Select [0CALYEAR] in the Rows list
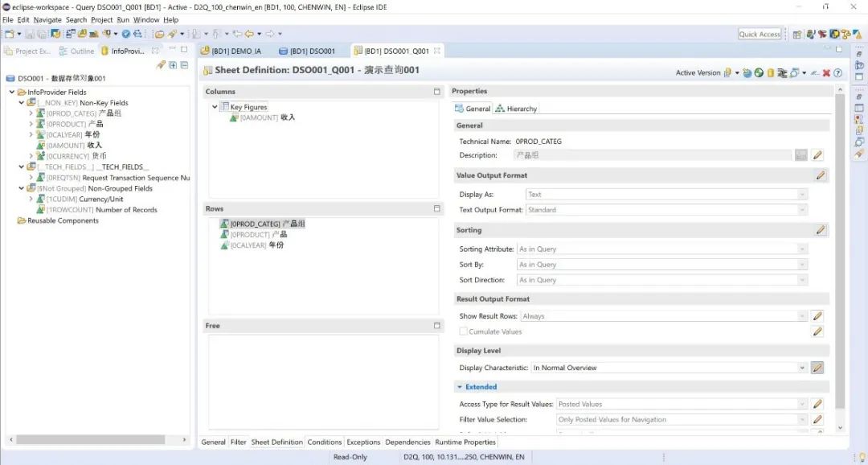868x465 pixels. (x=252, y=245)
